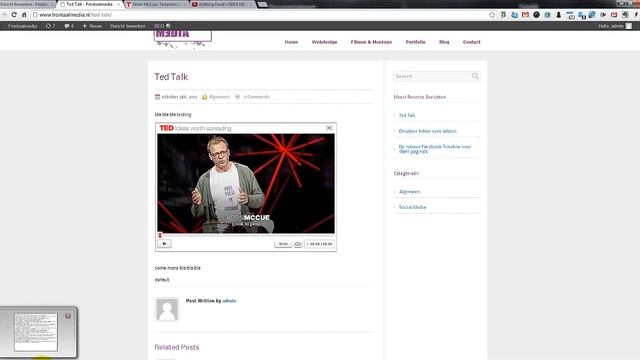Click the TED video progress bar
The image size is (640, 360).
[x=246, y=236]
